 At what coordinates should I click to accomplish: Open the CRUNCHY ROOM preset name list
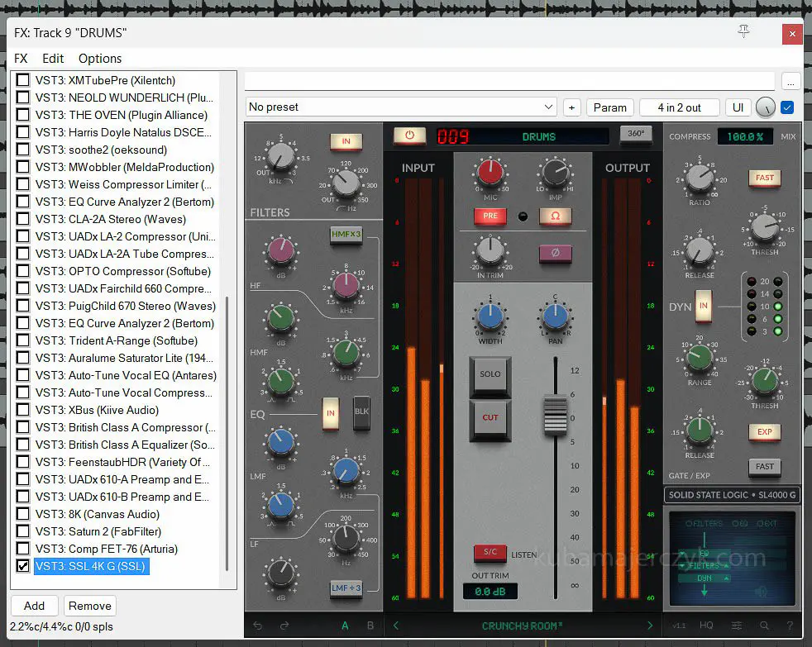[x=522, y=626]
